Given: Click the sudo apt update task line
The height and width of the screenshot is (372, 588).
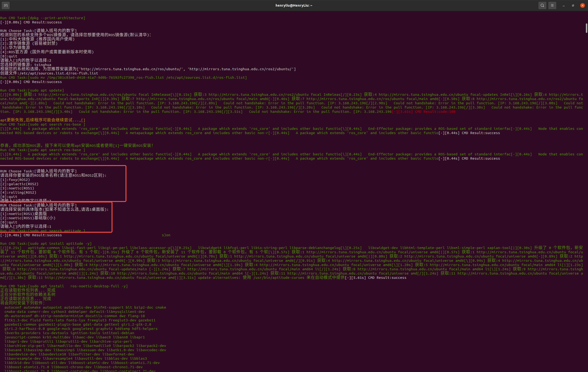Looking at the screenshot, I should 32,90.
